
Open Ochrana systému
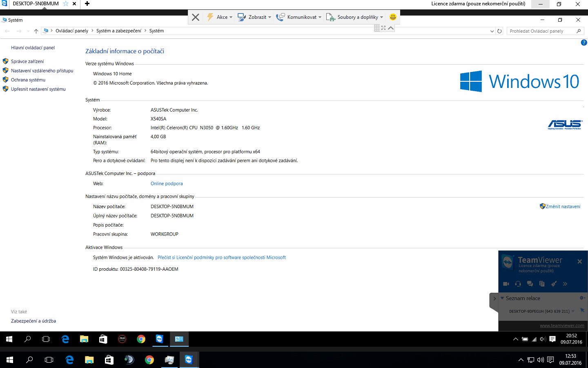coord(28,80)
